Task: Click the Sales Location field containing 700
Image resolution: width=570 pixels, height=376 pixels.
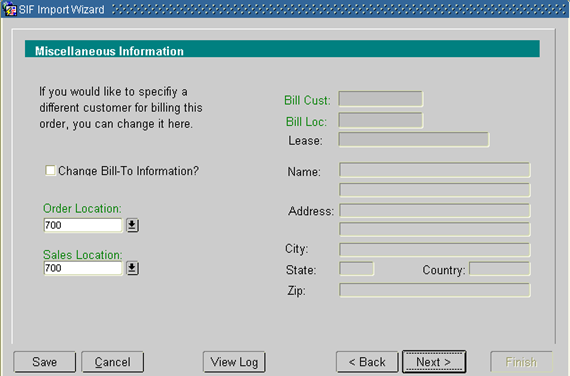Action: tap(83, 268)
